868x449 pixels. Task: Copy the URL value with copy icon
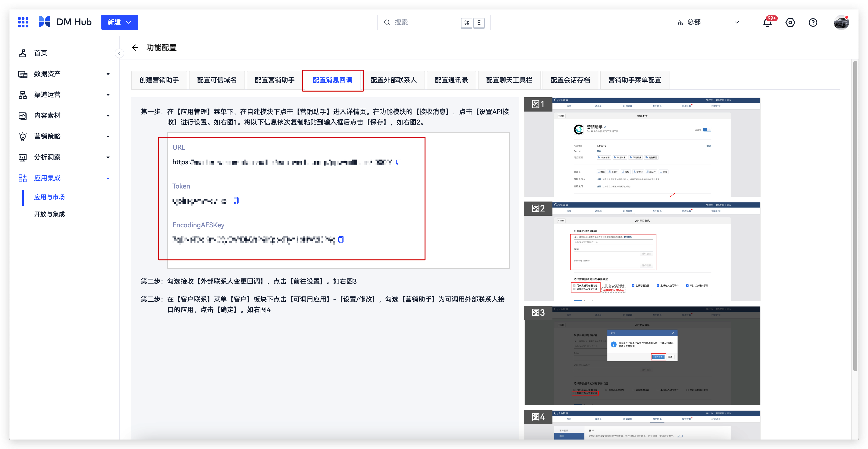click(399, 162)
